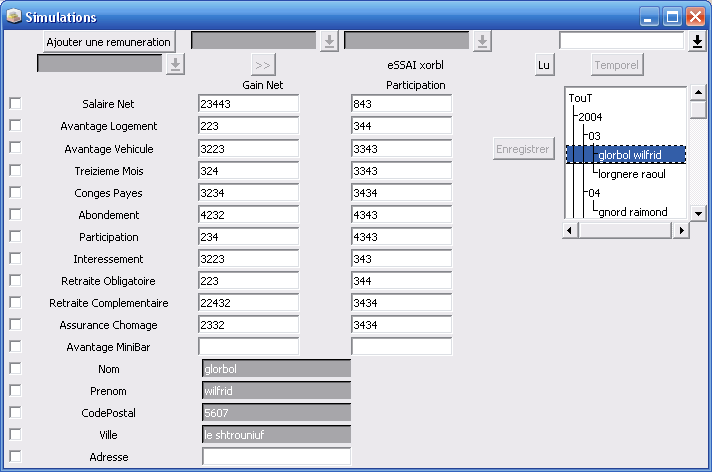Click the Simulations window title icon

14,17
